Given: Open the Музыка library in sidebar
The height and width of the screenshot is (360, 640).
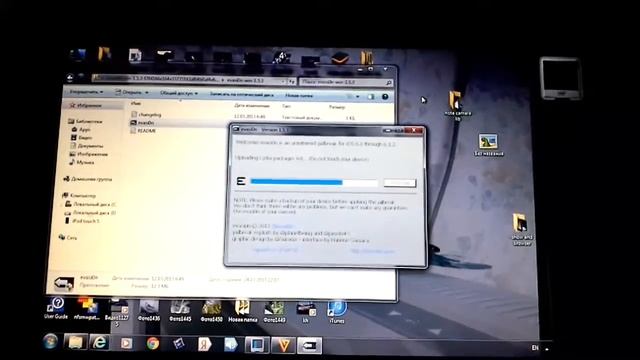Looking at the screenshot, I should coord(82,162).
